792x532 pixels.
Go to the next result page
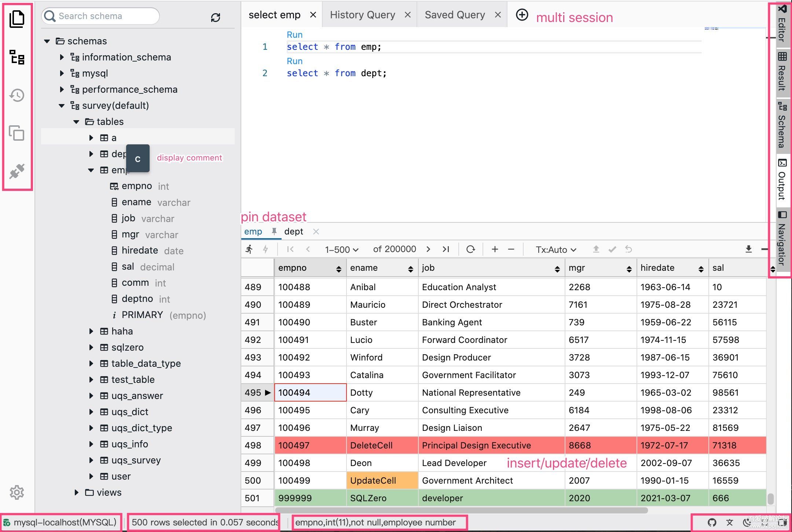(428, 249)
